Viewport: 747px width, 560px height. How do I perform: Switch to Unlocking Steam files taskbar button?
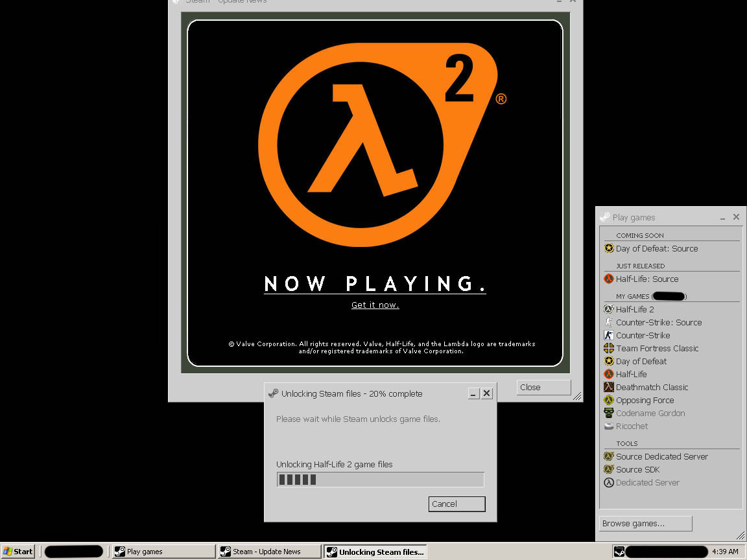pyautogui.click(x=375, y=552)
